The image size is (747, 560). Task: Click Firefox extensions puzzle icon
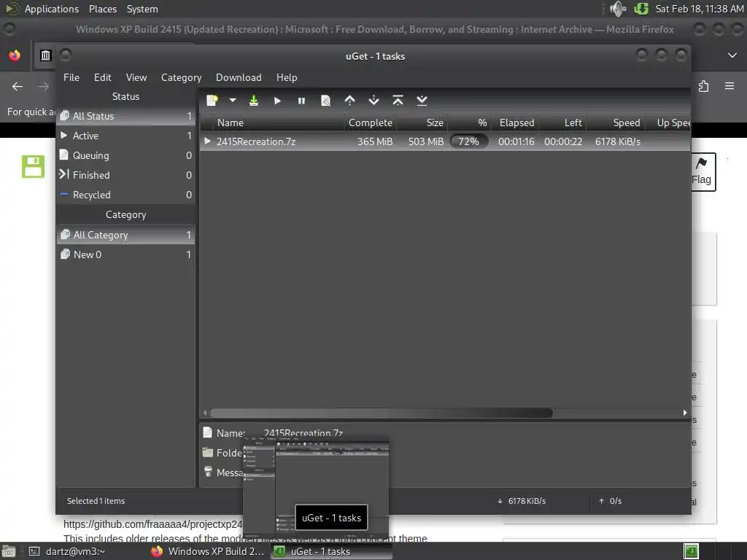[x=704, y=86]
